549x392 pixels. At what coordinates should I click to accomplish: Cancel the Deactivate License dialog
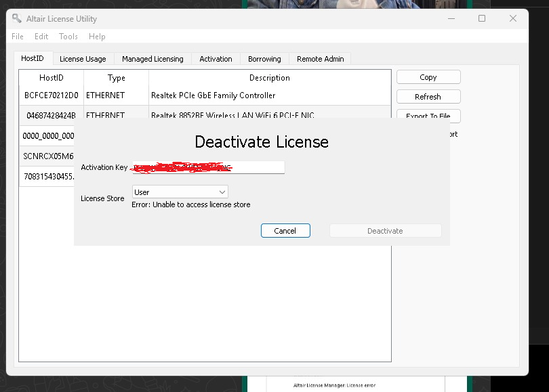point(285,231)
